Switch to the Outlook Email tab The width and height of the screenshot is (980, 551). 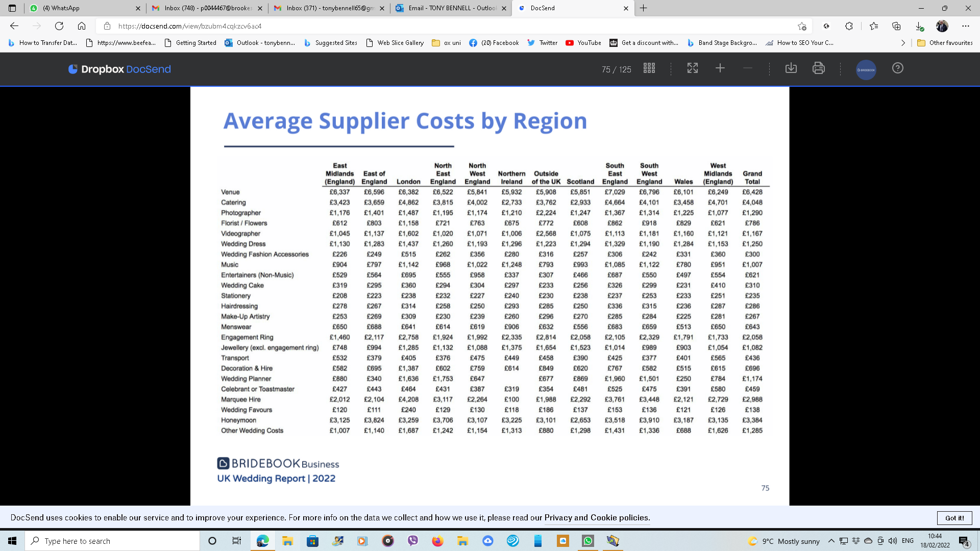(x=451, y=8)
